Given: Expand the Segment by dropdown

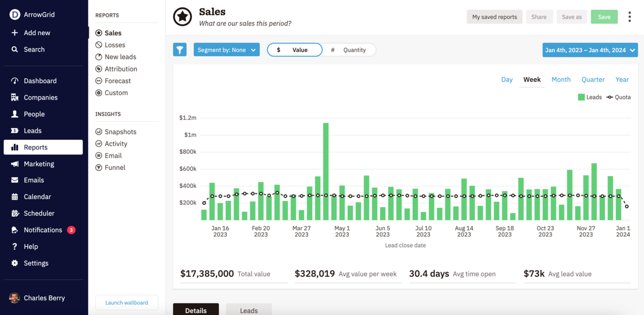Looking at the screenshot, I should 226,49.
